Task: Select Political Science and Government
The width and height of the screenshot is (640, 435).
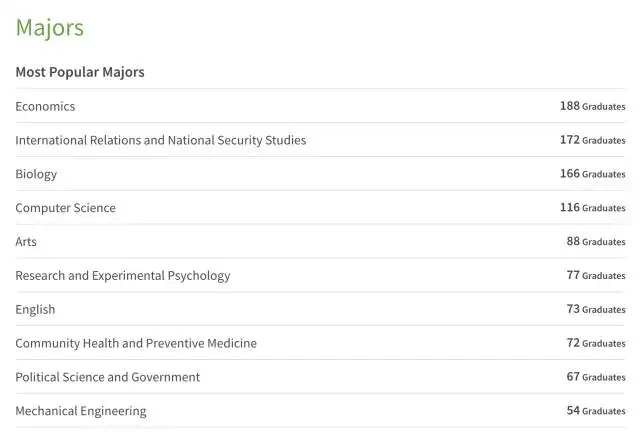Action: (x=107, y=377)
